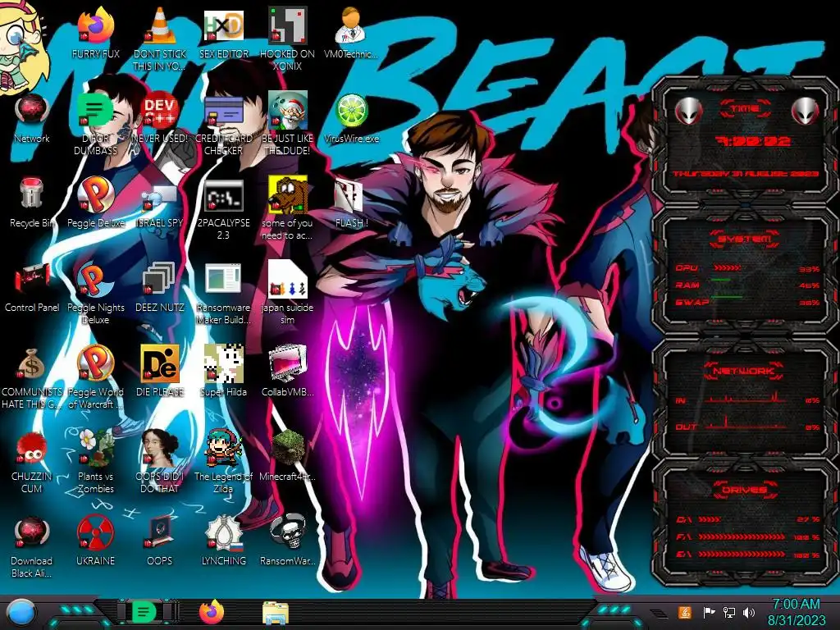
Task: Click the left alien head logo
Action: coord(689,112)
